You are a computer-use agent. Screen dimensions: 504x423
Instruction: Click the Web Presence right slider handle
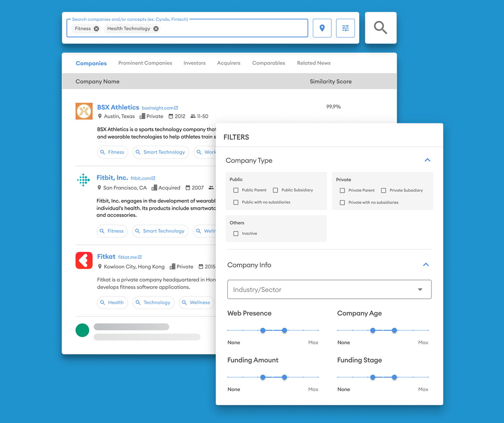click(x=285, y=330)
